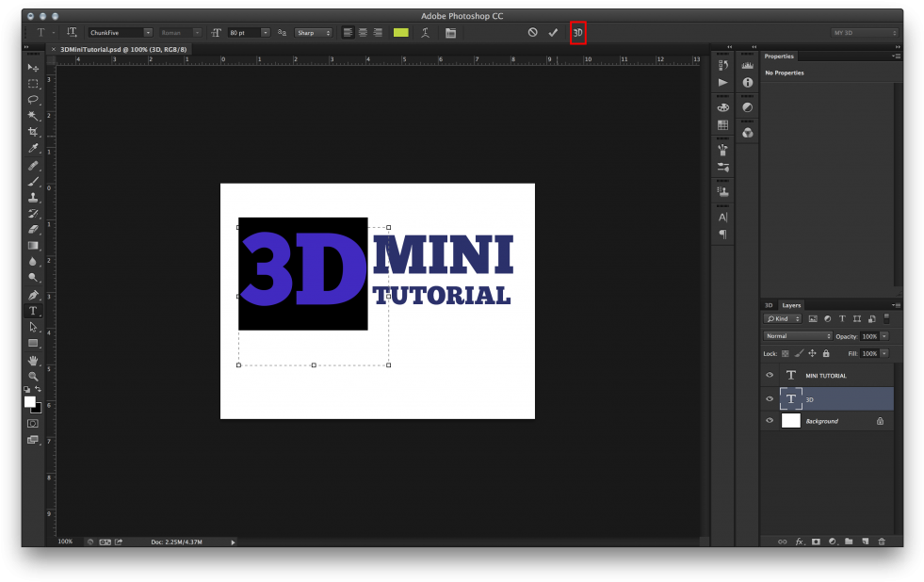The image size is (924, 582).
Task: Select the Horizontal Type tool
Action: point(33,310)
